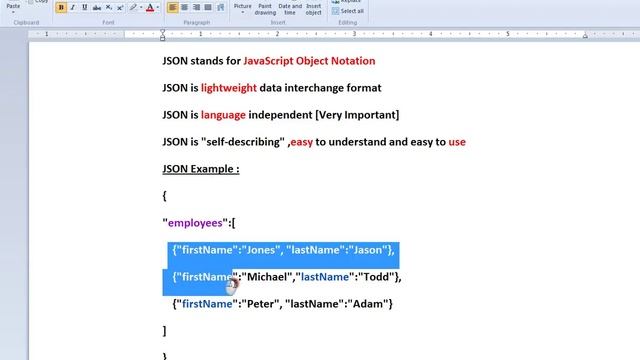Screen dimensions: 640x360
Task: Click the name "Jason" in highlighted line
Action: [368, 250]
